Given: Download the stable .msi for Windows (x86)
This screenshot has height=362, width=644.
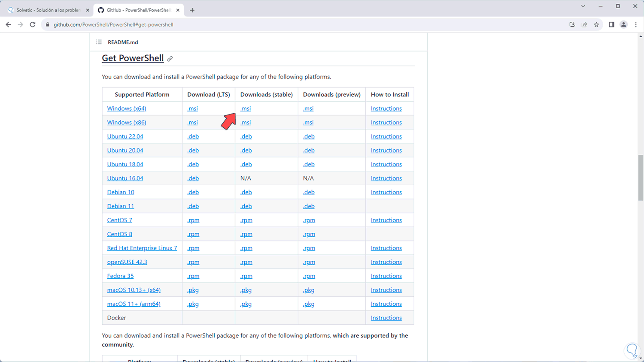Looking at the screenshot, I should pyautogui.click(x=246, y=123).
